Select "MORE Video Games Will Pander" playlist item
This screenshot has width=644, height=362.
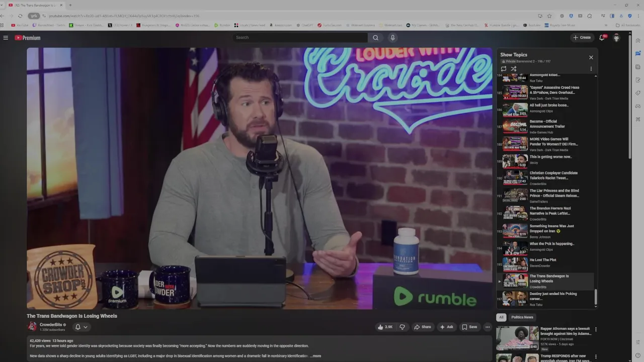click(x=546, y=144)
